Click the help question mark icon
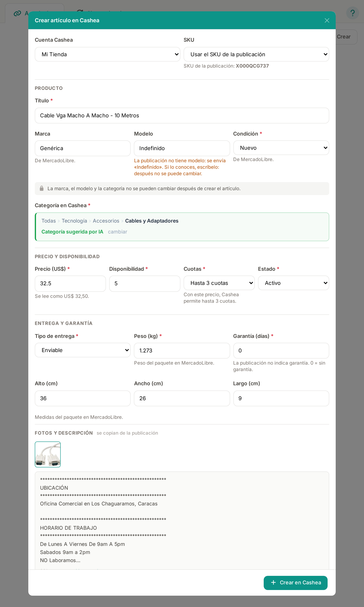This screenshot has width=364, height=607. pyautogui.click(x=352, y=13)
